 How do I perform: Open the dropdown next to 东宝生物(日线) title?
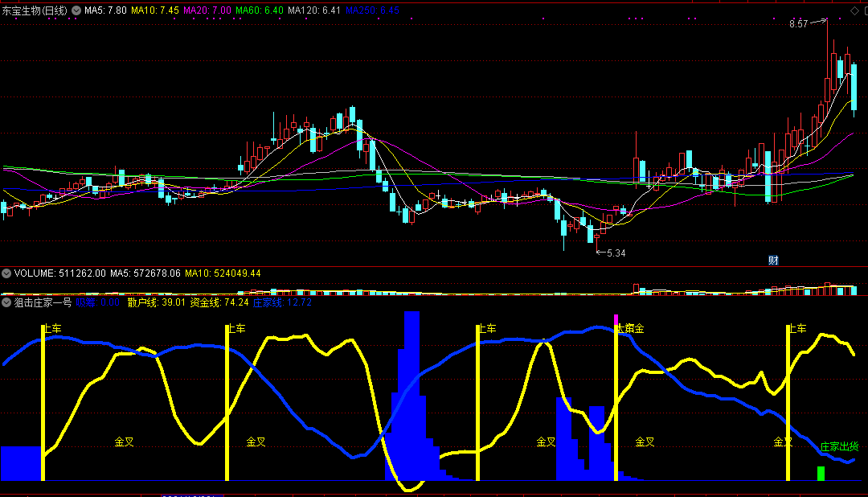(x=76, y=10)
